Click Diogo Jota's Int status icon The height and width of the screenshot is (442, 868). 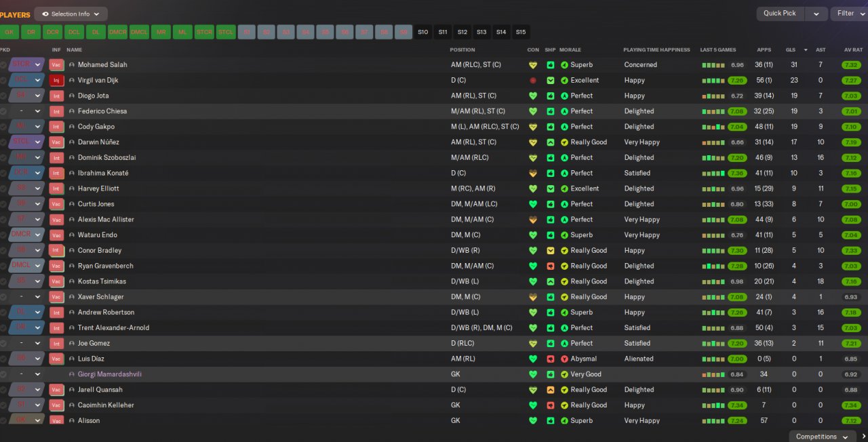pyautogui.click(x=56, y=96)
